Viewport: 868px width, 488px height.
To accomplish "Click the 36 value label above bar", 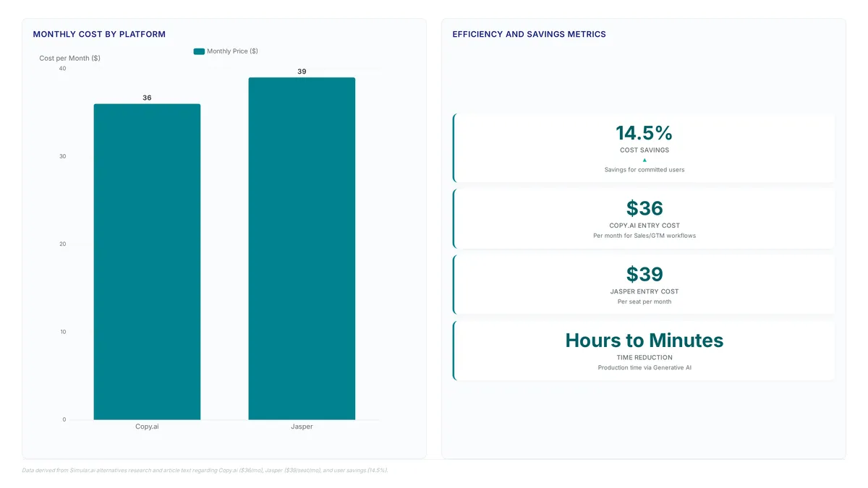I will (147, 98).
